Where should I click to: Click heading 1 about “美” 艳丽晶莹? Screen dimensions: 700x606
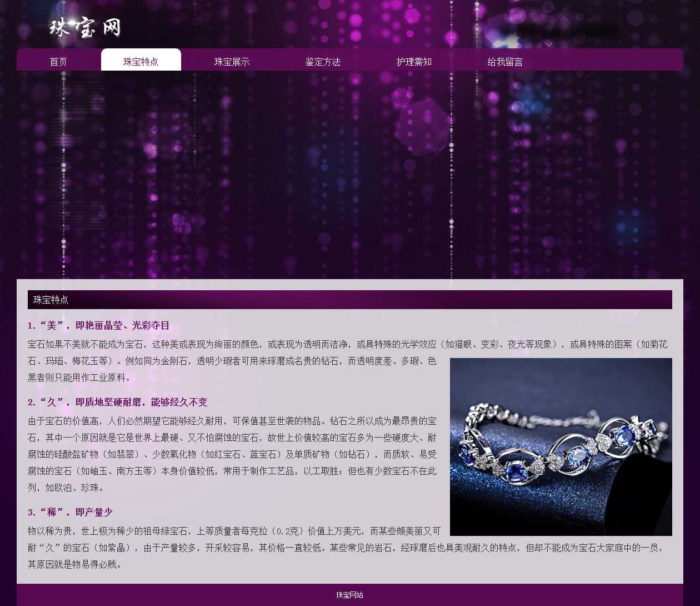(98, 326)
